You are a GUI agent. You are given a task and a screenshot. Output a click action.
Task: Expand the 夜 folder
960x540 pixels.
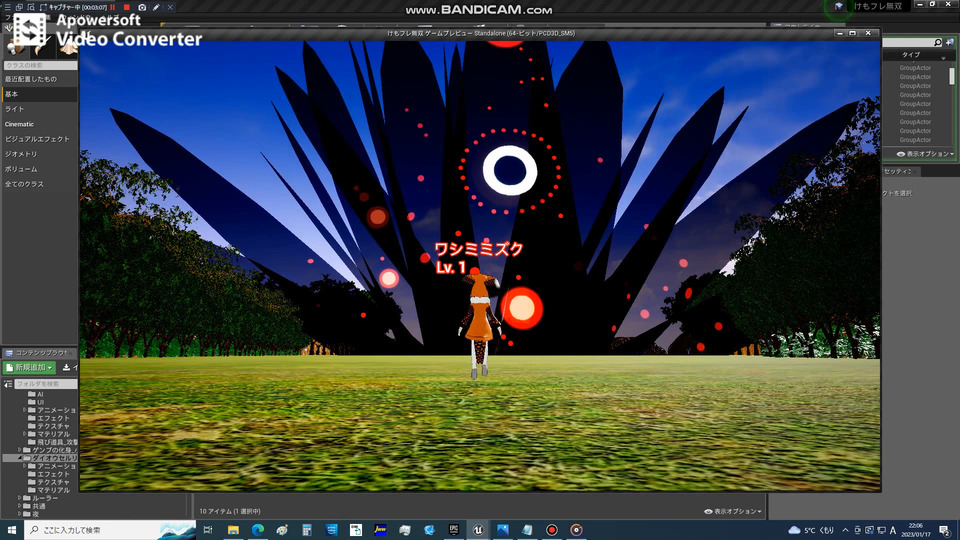point(20,514)
